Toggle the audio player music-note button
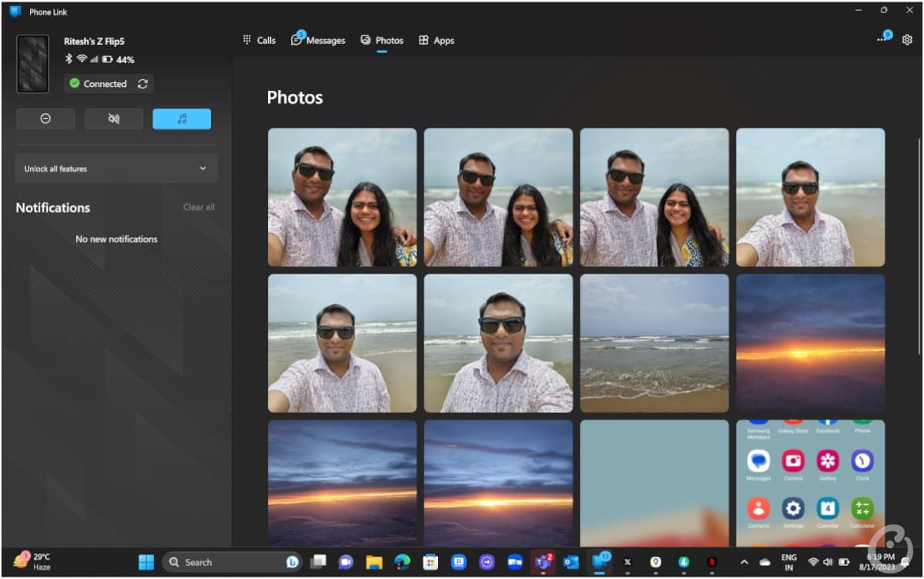This screenshot has width=924, height=579. pyautogui.click(x=182, y=119)
